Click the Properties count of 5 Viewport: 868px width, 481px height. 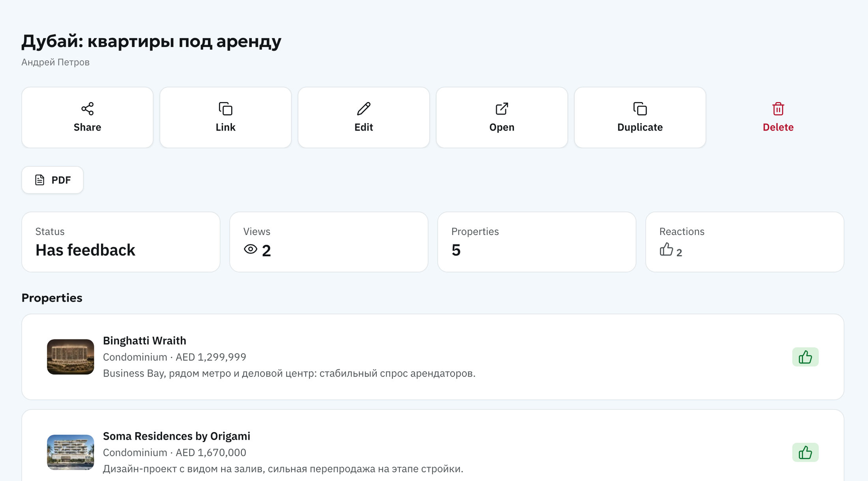pos(456,250)
